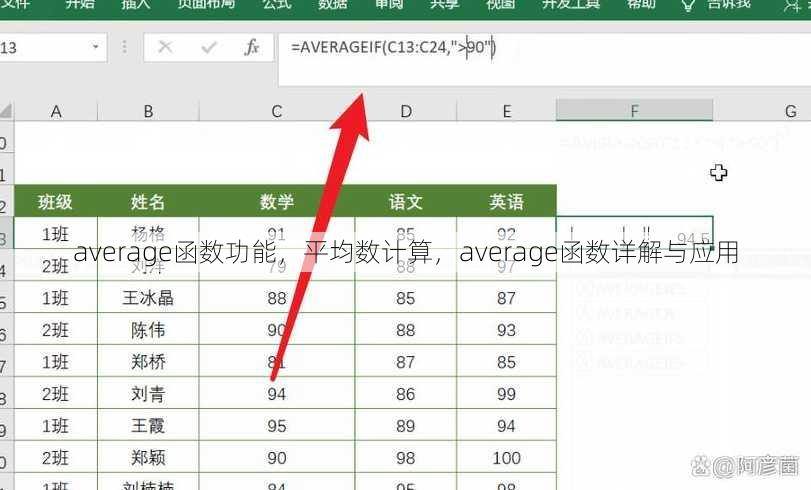Select the cell with name 郑颖

click(x=148, y=458)
